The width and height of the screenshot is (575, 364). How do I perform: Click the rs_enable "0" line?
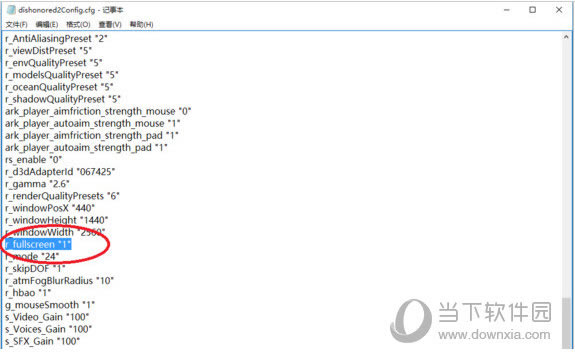click(x=33, y=159)
